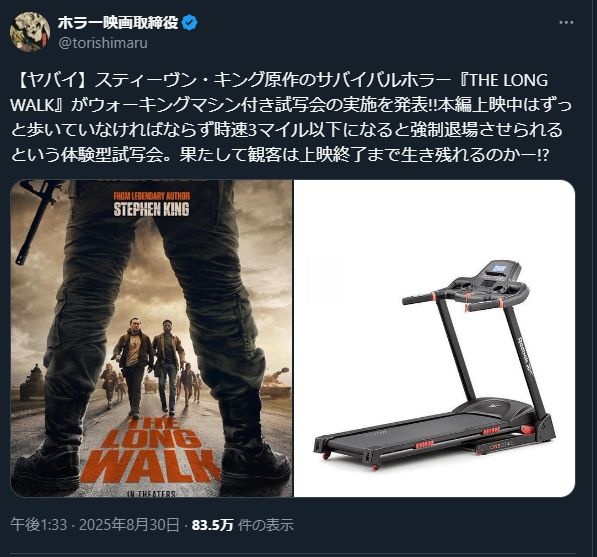Click the 午後1:33 timestamp

coord(39,525)
